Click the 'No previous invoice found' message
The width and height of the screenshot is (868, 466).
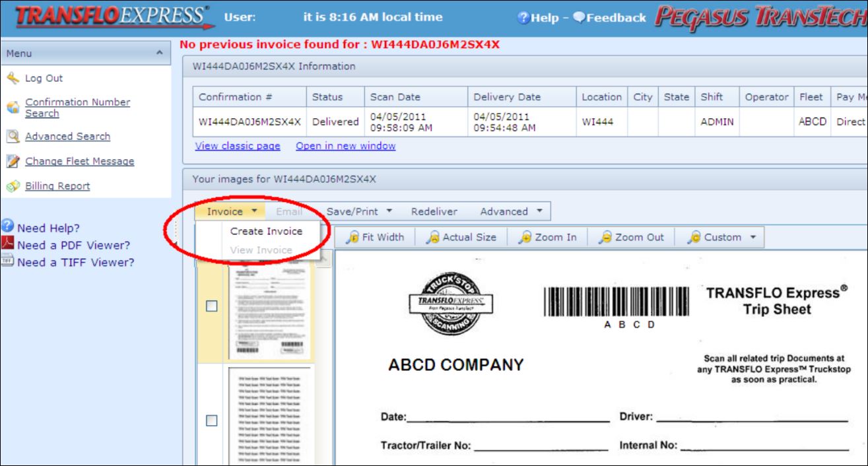339,44
